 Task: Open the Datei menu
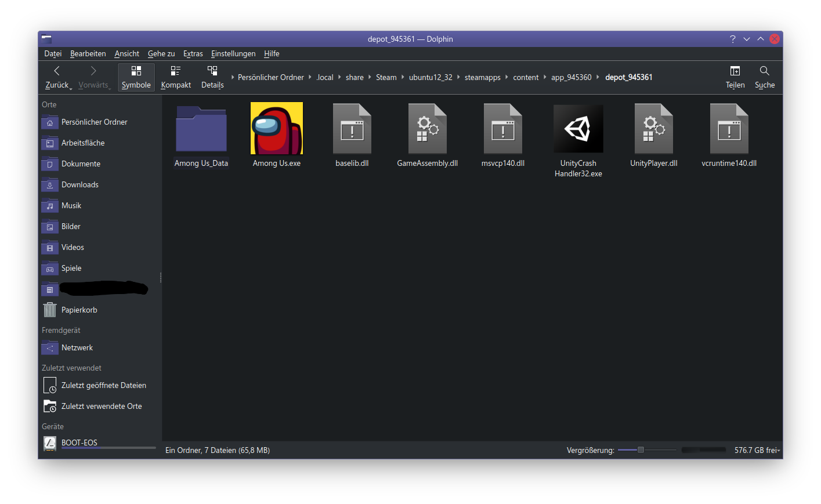tap(53, 53)
